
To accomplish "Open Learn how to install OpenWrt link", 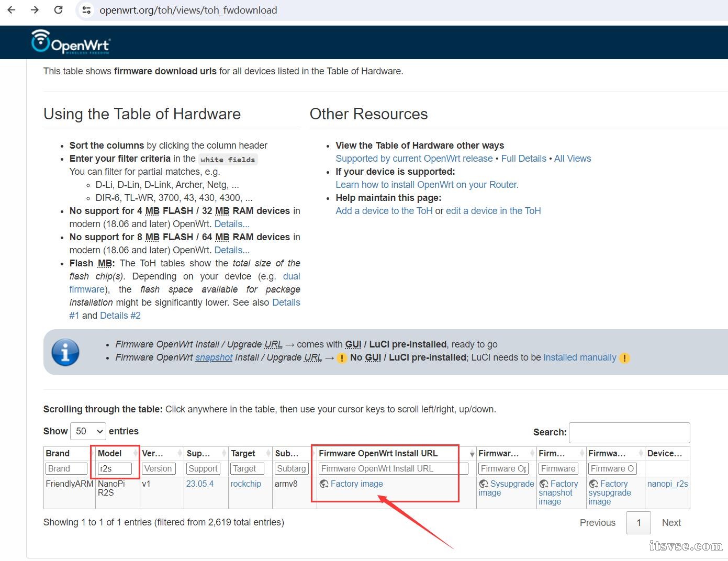I will 427,185.
